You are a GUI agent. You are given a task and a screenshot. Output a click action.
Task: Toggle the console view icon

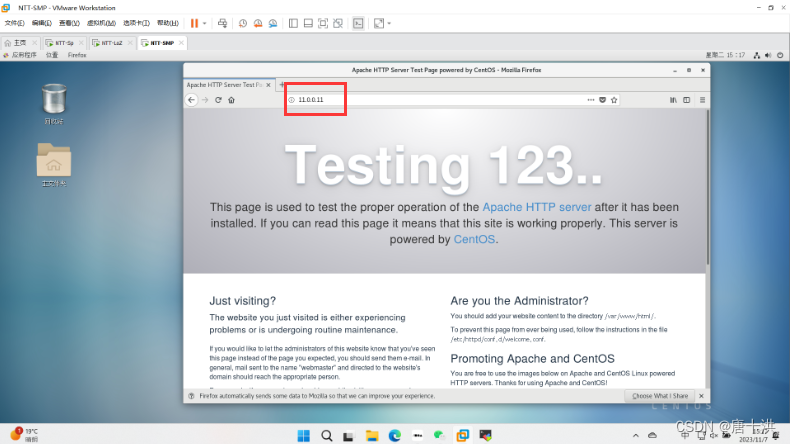pyautogui.click(x=358, y=23)
